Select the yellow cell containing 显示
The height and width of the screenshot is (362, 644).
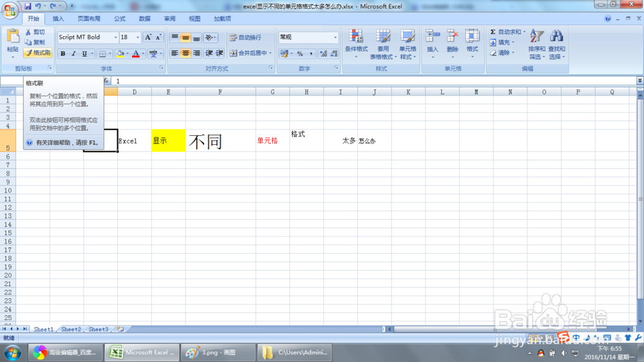[x=168, y=140]
